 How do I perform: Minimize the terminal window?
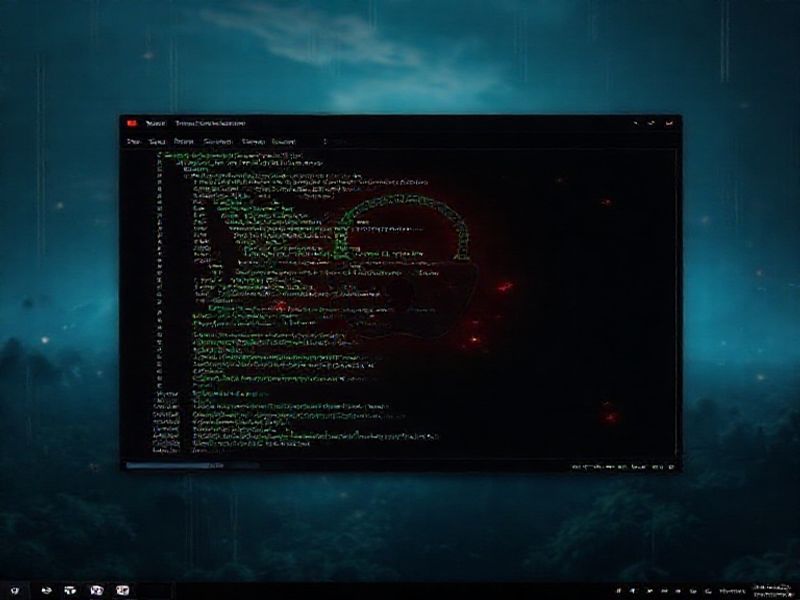point(635,123)
